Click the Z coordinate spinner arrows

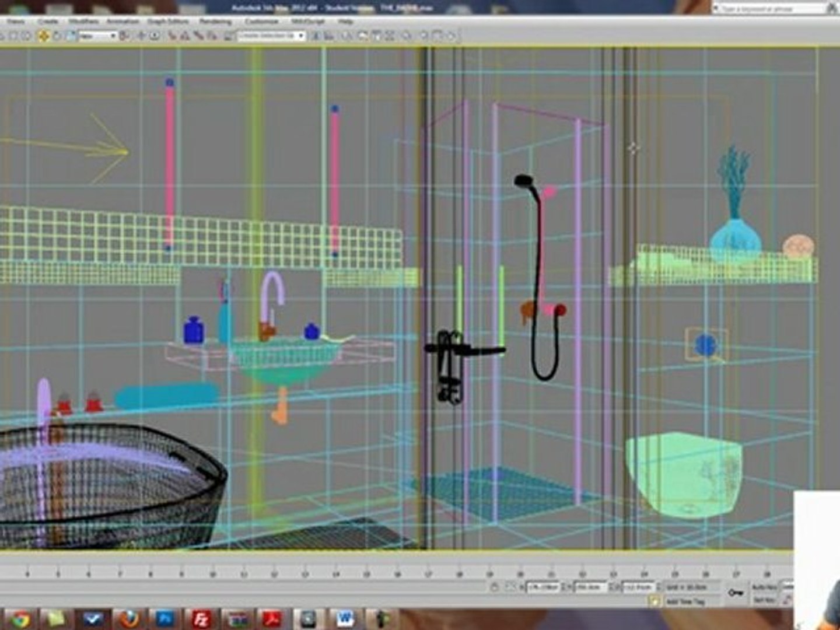(x=660, y=587)
